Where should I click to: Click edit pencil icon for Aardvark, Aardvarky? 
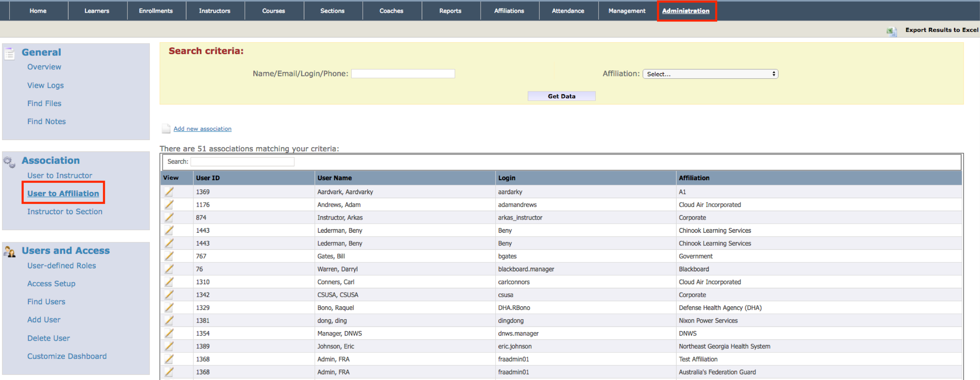[x=169, y=192]
